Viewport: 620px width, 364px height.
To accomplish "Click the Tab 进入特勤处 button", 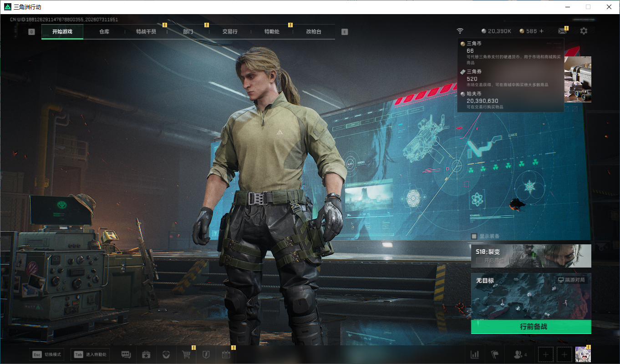I will pyautogui.click(x=90, y=355).
